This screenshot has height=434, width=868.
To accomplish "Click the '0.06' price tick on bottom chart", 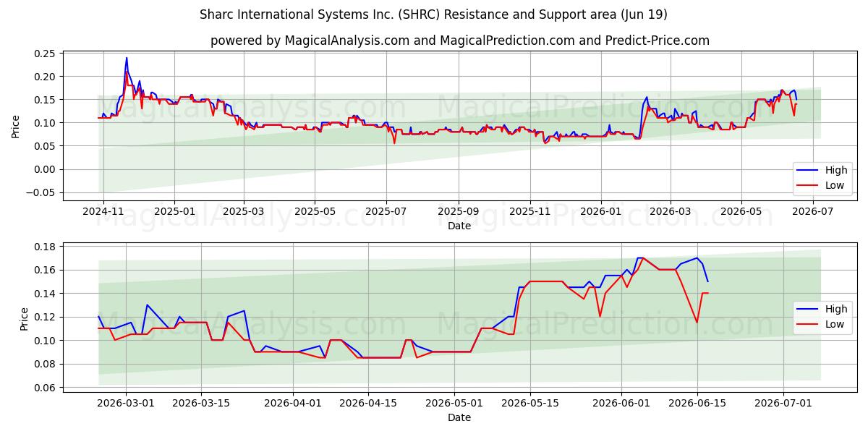I will click(45, 388).
